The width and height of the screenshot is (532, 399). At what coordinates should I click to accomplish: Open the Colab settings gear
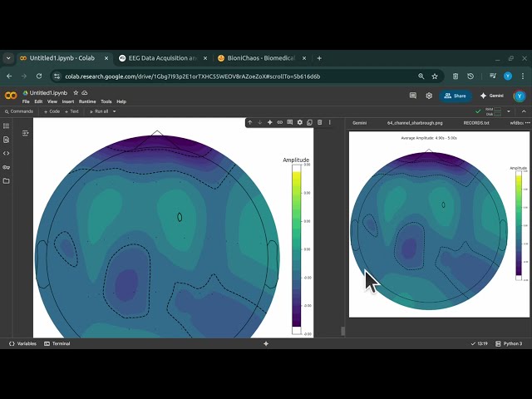click(x=429, y=96)
